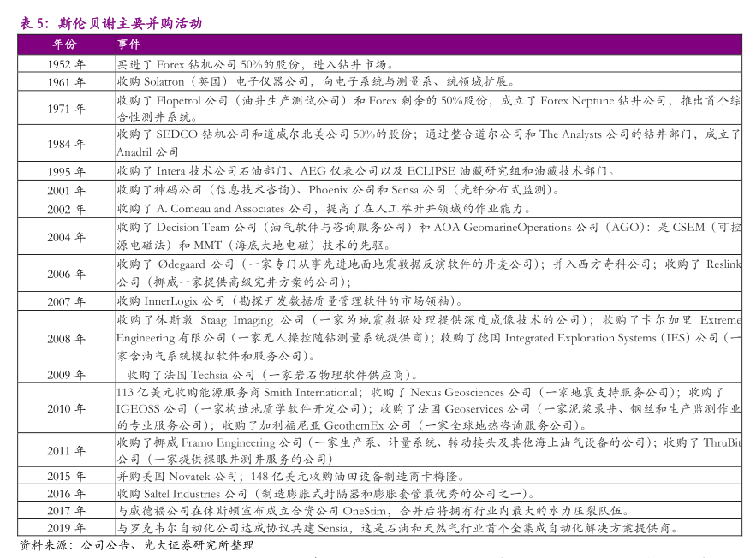Click the '2015 年' year cell
This screenshot has width=756, height=558.
pos(67,476)
